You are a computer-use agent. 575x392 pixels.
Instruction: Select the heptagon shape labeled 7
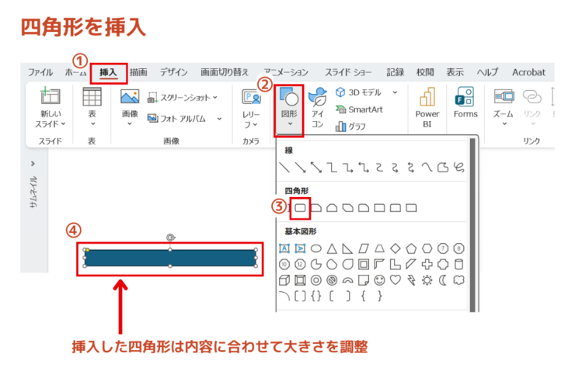pos(443,248)
